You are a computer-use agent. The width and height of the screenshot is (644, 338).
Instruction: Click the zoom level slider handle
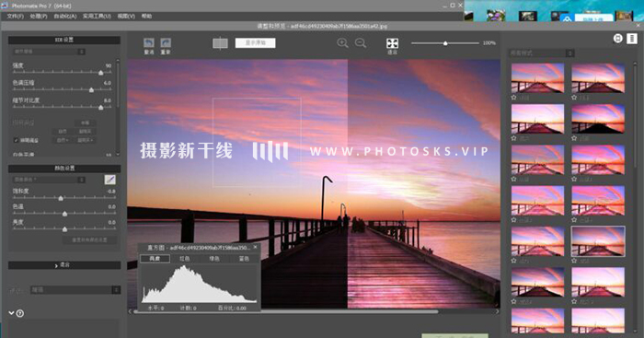(445, 43)
